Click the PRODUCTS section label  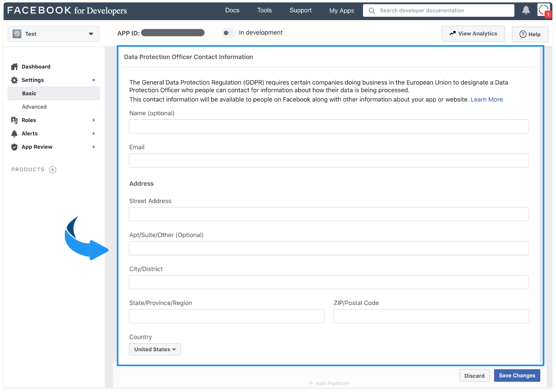click(28, 170)
